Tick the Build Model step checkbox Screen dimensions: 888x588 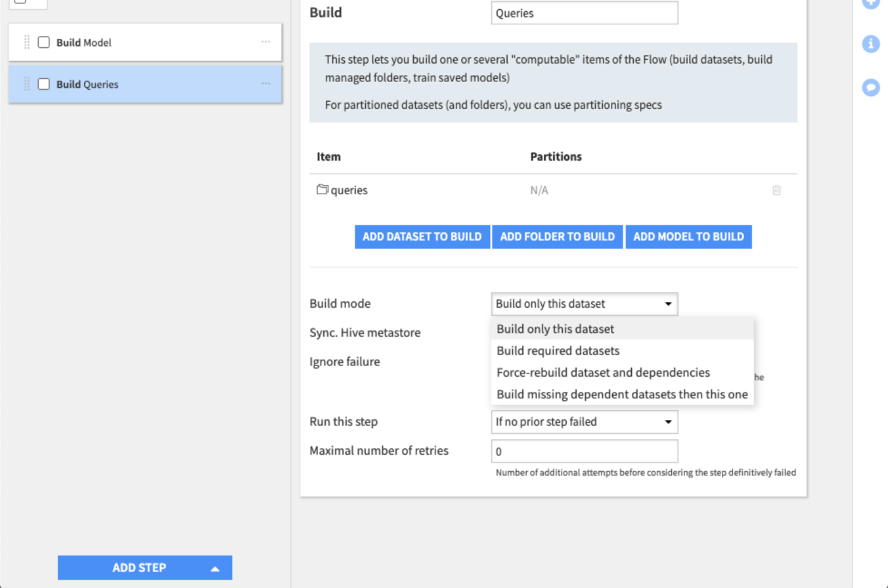point(44,43)
